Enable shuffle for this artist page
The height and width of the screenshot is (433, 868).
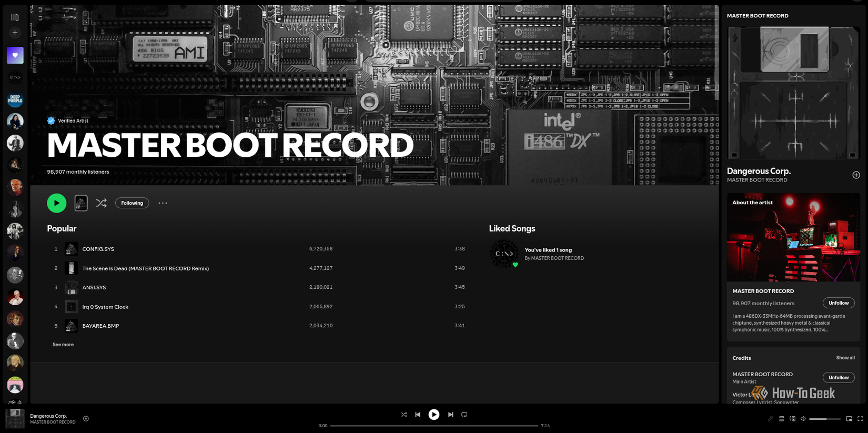tap(102, 203)
